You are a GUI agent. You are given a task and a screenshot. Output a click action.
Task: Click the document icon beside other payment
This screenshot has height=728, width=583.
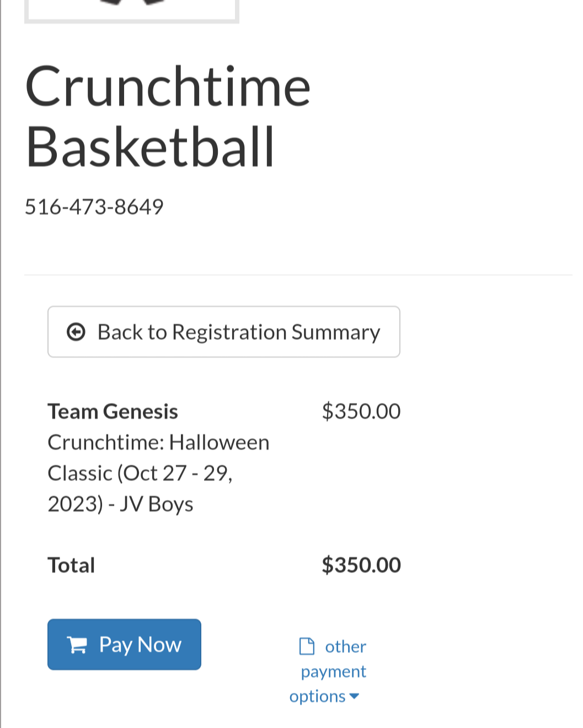(x=307, y=646)
